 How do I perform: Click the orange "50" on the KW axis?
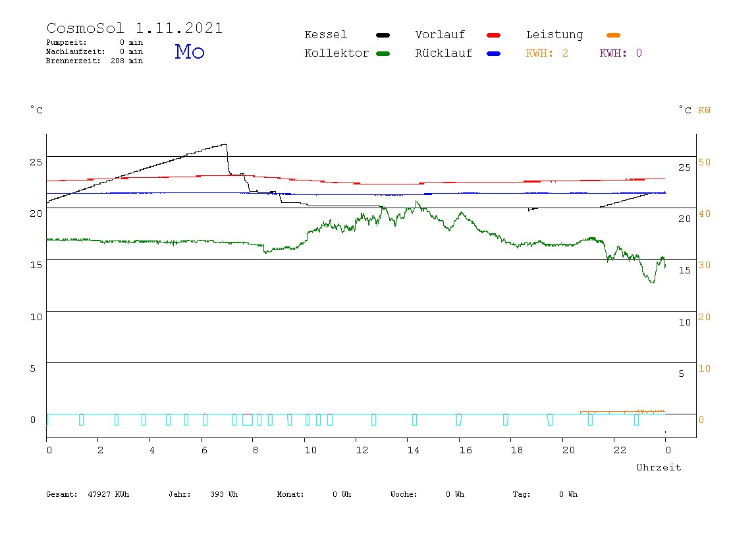(705, 162)
